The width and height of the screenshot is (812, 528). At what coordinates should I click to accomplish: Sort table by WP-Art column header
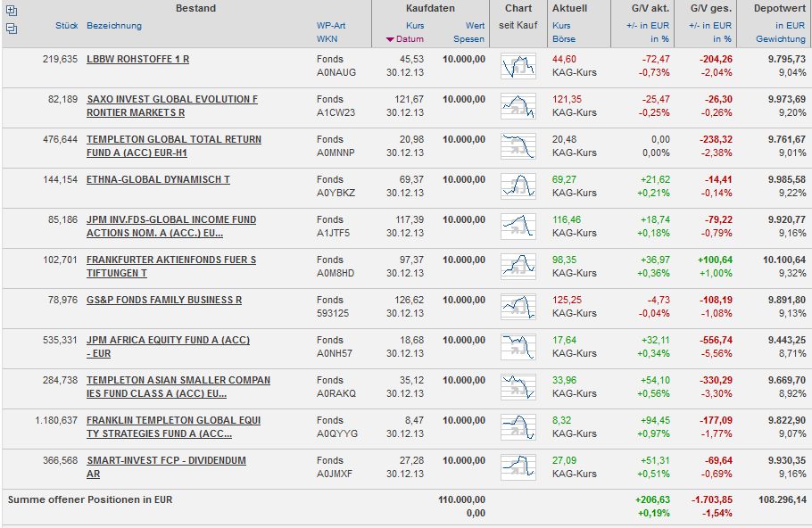[x=331, y=25]
